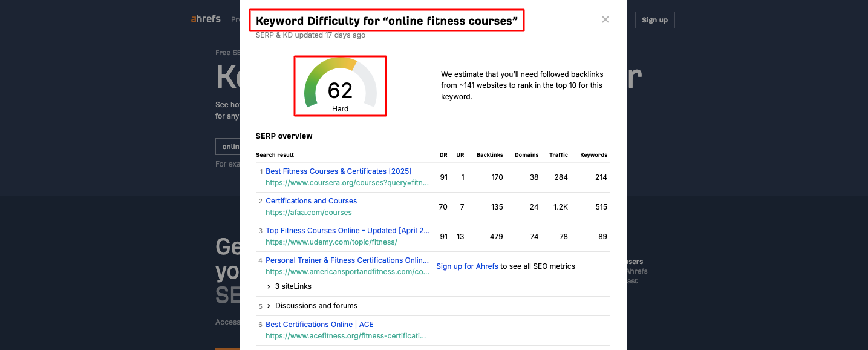Viewport: 868px width, 350px height.
Task: Click the Hard difficulty label
Action: tap(340, 109)
